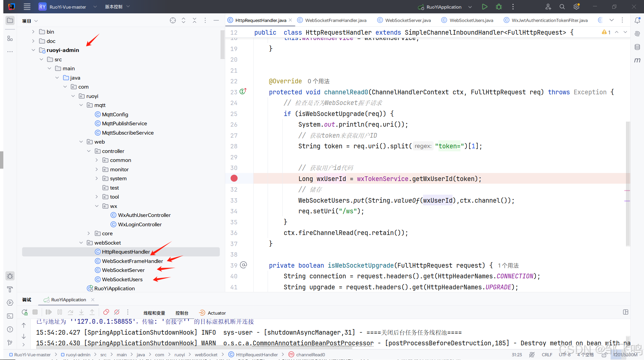Open the Project tool window folder icon
644x360 pixels.
point(10,20)
